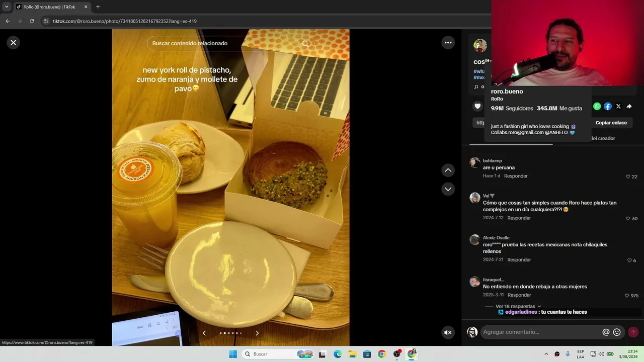
Task: Open the ESP LAA language switcher
Action: (x=581, y=354)
